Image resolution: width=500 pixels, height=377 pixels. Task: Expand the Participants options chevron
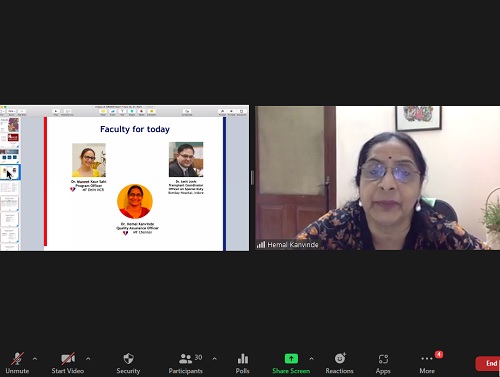click(x=214, y=359)
